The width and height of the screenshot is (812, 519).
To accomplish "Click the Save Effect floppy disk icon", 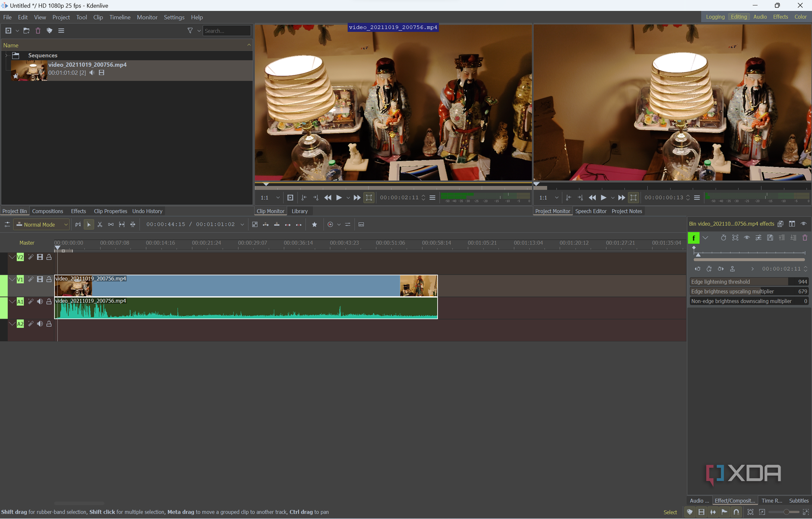I will [770, 238].
